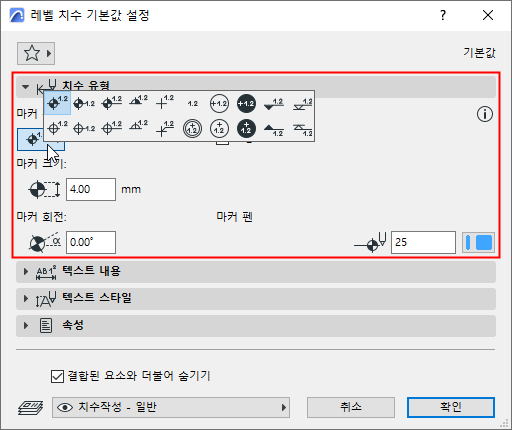Screen dimensions: 512x430
Task: Click the information icon in 치수 유형 panel
Action: point(484,114)
